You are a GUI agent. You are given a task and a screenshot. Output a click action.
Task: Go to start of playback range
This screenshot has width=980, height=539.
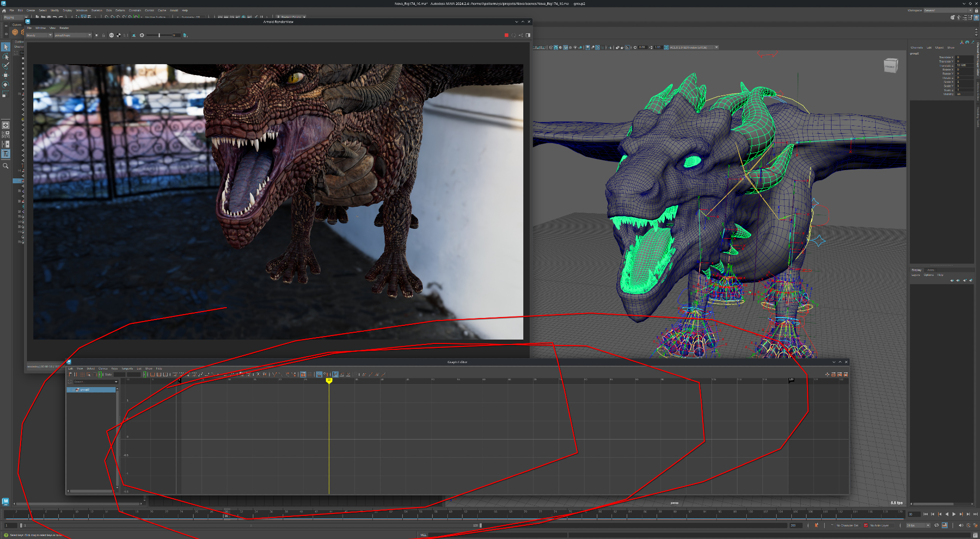point(926,514)
